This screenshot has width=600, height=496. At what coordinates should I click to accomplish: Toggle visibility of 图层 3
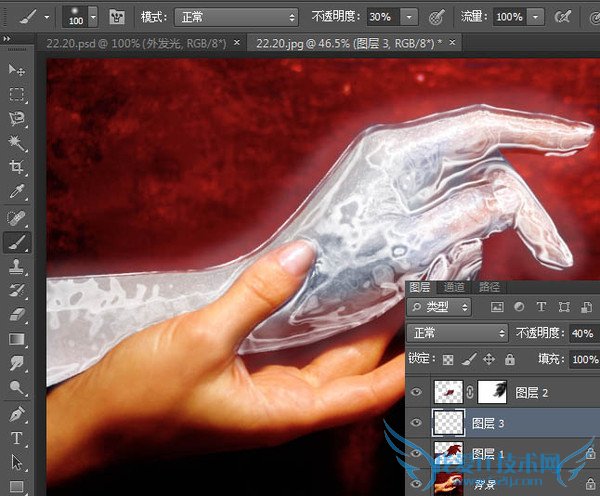(417, 424)
